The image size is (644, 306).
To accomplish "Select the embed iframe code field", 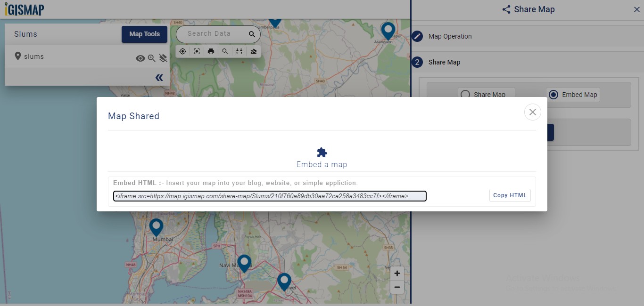I will (269, 196).
